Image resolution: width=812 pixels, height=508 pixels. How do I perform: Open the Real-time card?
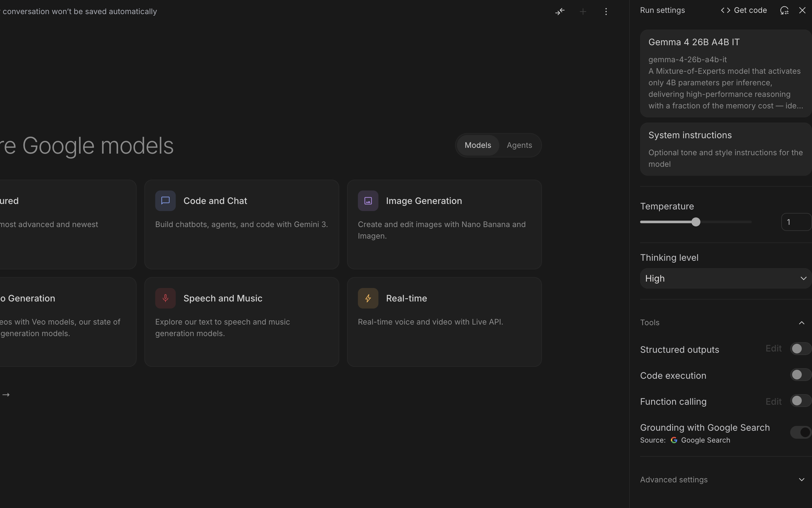pos(444,322)
